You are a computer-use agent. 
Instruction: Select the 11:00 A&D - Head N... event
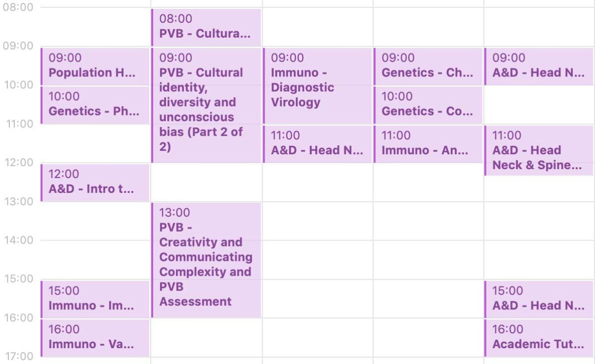317,144
